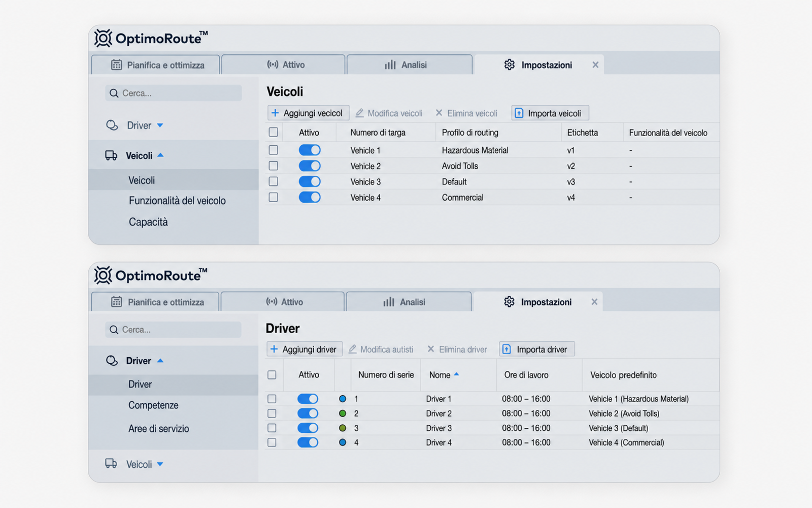Click the calendar icon in the bottom window's Pianifica tab
This screenshot has height=508, width=812.
point(117,302)
